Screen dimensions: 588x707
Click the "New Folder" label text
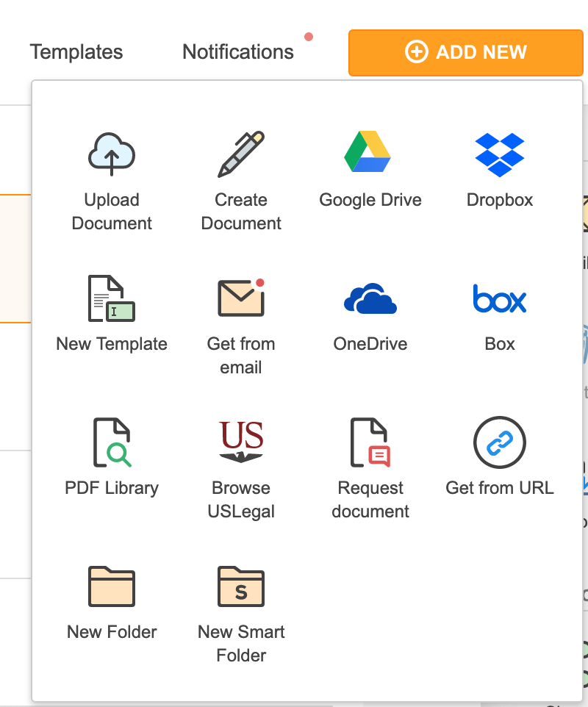coord(112,632)
